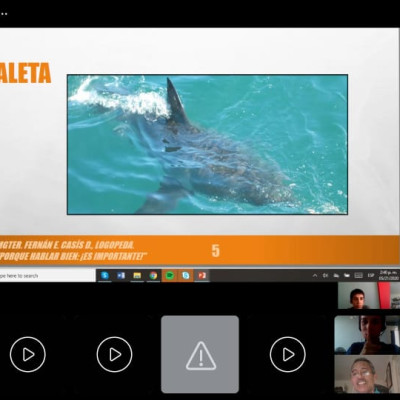Image resolution: width=400 pixels, height=400 pixels.
Task: Expand hidden system tray icons chevron
Action: 315,275
